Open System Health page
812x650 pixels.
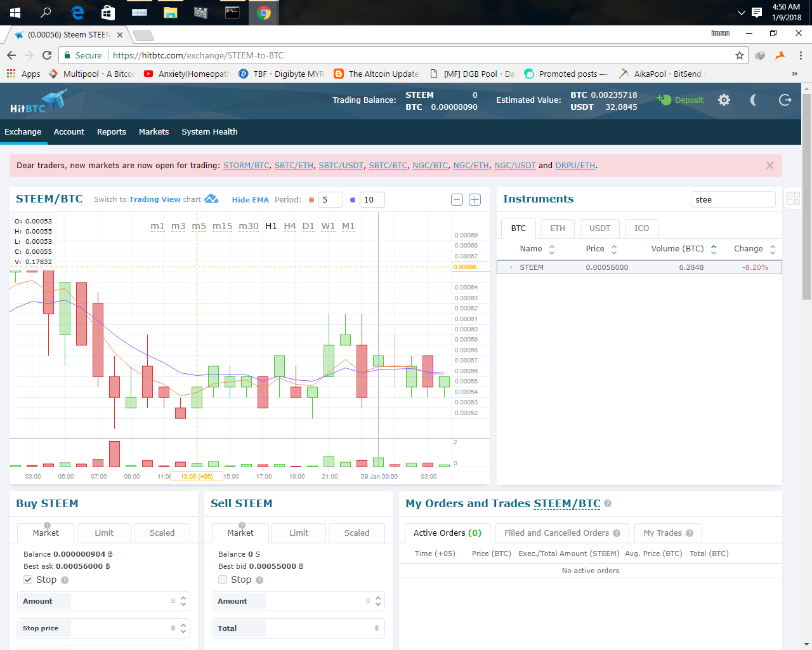pos(209,131)
